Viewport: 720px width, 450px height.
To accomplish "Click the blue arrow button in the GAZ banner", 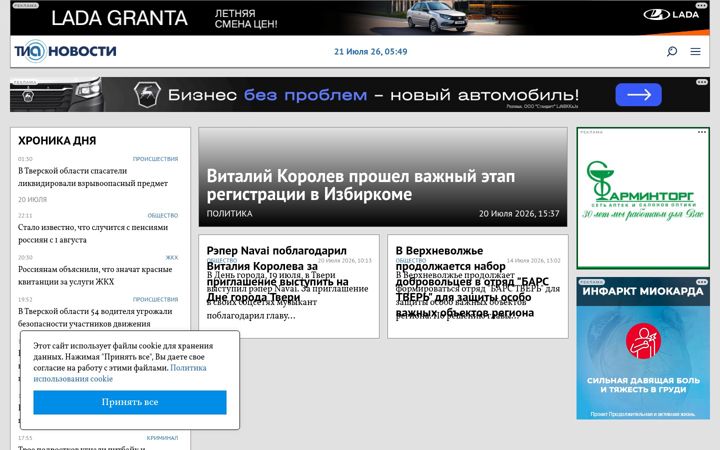I will click(638, 95).
